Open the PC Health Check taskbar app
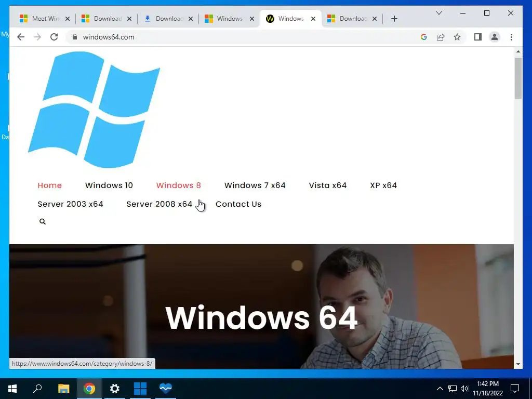 click(x=166, y=389)
